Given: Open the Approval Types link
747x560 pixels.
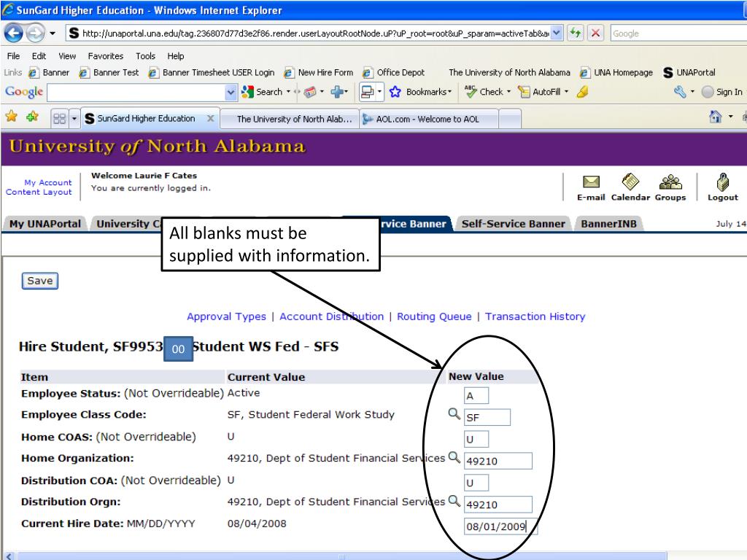Looking at the screenshot, I should coord(226,316).
